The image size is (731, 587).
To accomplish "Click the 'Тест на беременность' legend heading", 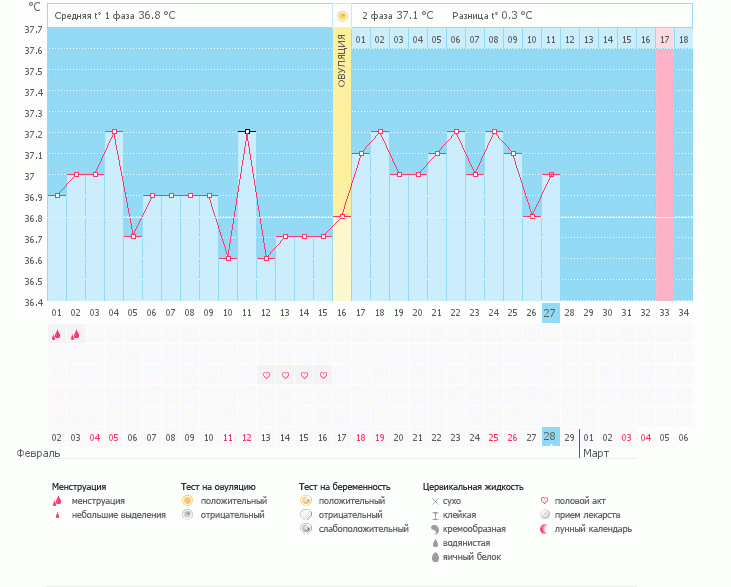I will [x=341, y=486].
